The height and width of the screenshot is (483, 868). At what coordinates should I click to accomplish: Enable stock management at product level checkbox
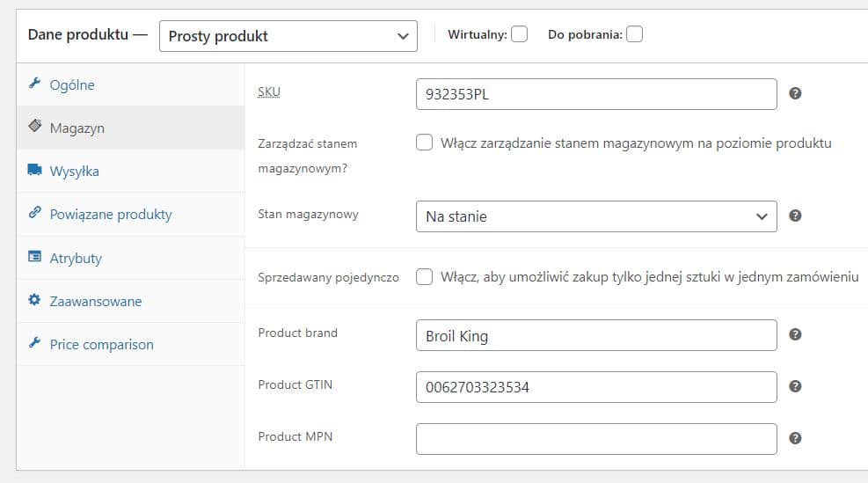[x=425, y=143]
